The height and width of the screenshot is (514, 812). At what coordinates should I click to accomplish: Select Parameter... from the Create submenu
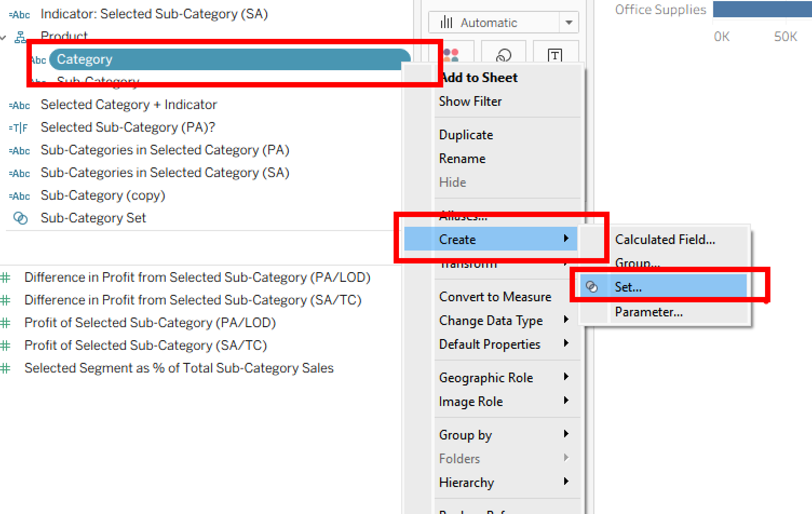[x=648, y=312]
